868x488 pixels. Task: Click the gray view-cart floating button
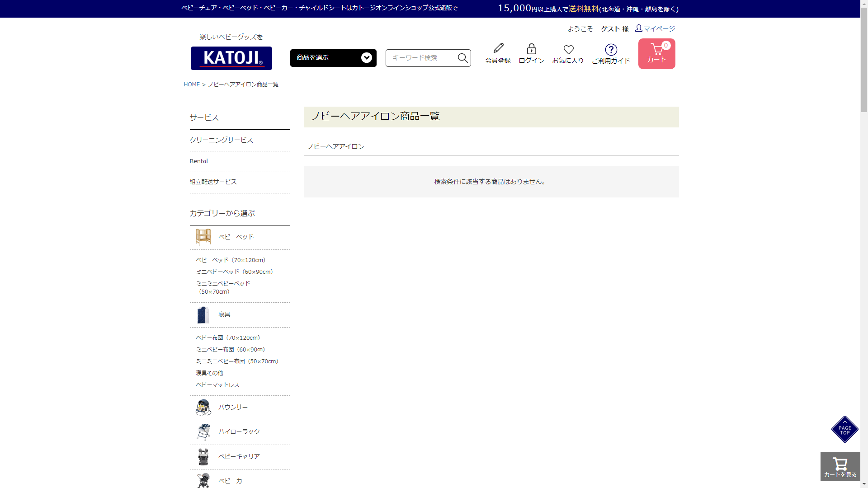pyautogui.click(x=840, y=466)
